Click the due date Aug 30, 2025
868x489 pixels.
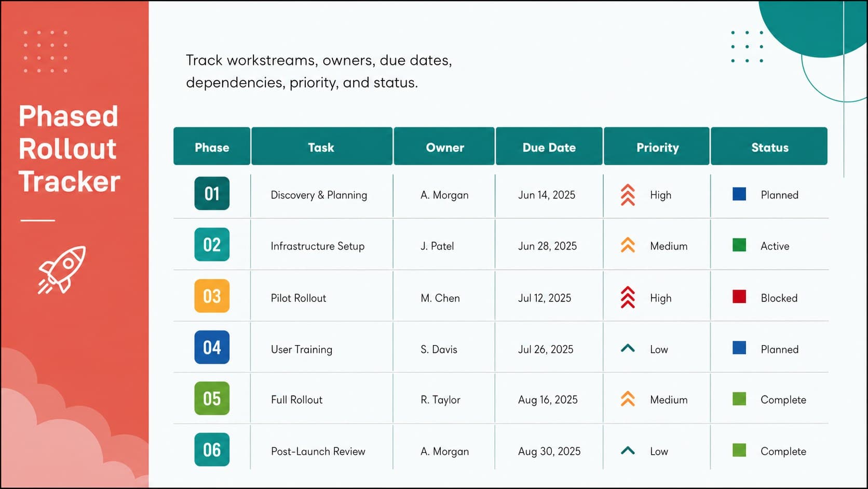click(549, 451)
